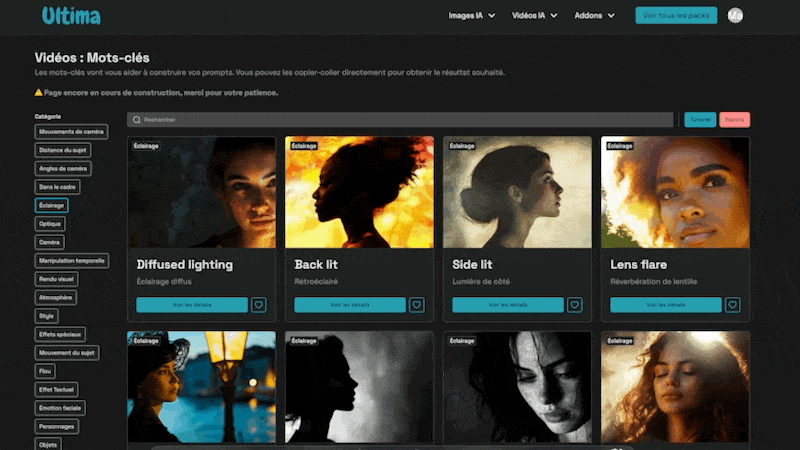The width and height of the screenshot is (800, 450).
Task: Open the Lens flare thumbnail image
Action: [675, 192]
